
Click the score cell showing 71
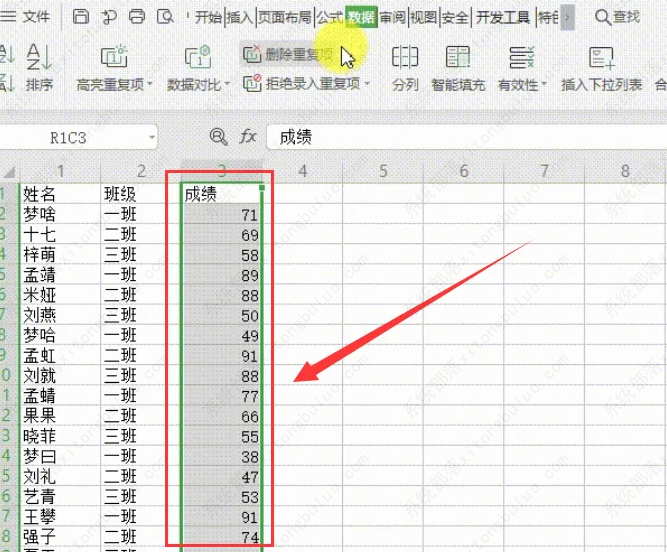coord(222,214)
